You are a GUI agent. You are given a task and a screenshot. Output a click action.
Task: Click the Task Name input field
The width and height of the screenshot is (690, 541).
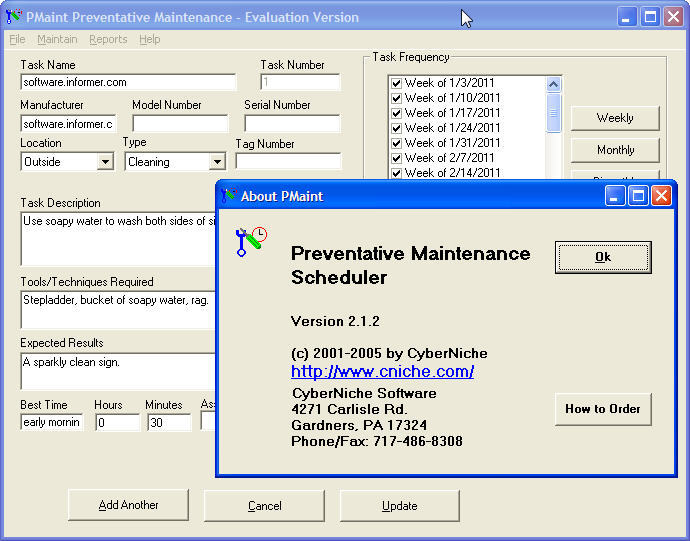[x=128, y=82]
